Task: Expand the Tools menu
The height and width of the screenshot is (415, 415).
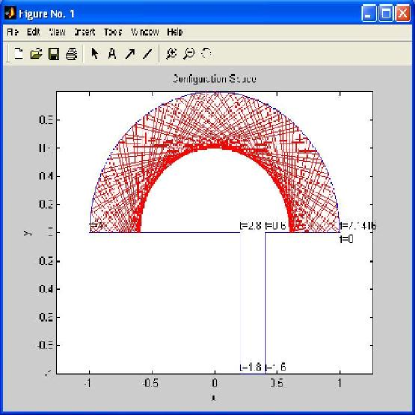Action: [113, 32]
